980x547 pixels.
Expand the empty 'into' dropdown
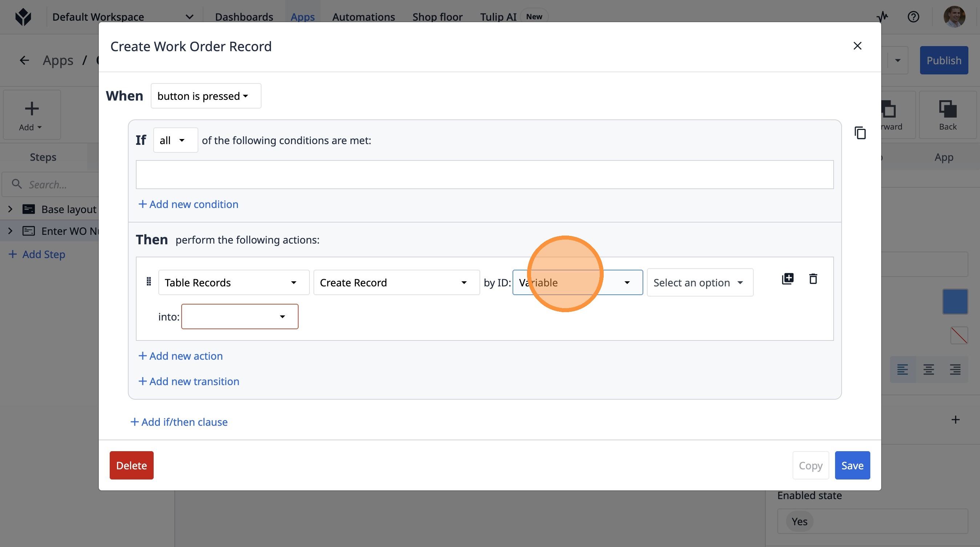240,317
